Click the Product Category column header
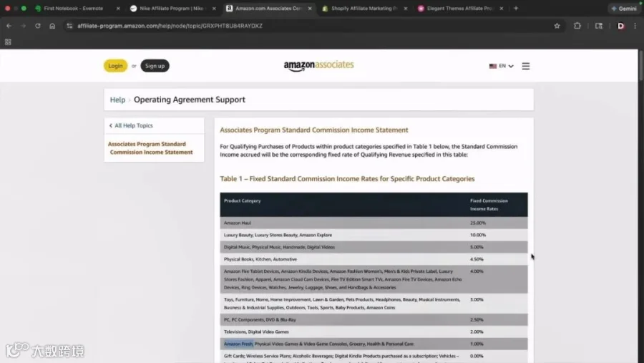Image resolution: width=644 pixels, height=363 pixels. (243, 200)
